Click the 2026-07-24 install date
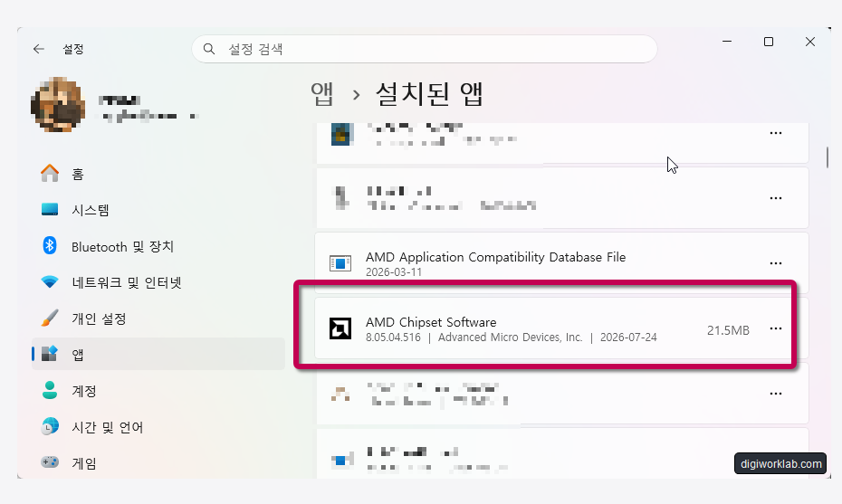 [628, 338]
